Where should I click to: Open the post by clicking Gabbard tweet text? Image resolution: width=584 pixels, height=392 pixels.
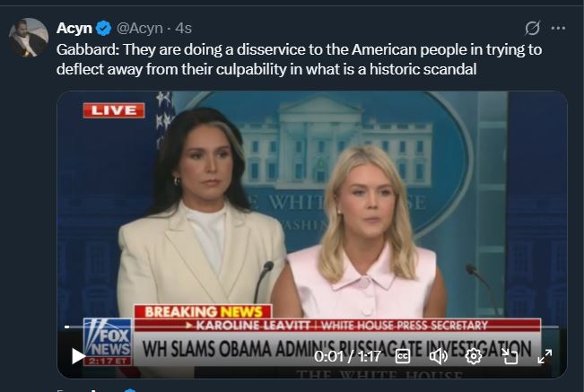pos(299,59)
